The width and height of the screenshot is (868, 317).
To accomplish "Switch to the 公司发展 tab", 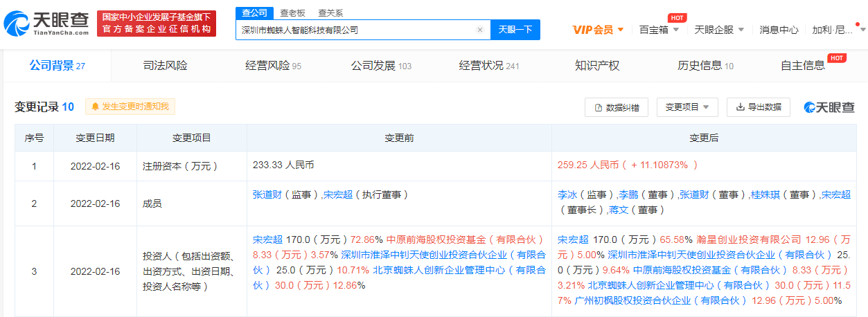I will [381, 66].
